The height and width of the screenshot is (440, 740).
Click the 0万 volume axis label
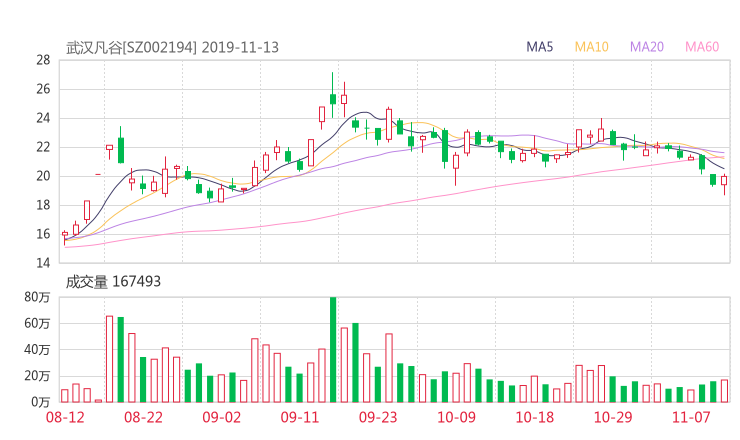41,402
